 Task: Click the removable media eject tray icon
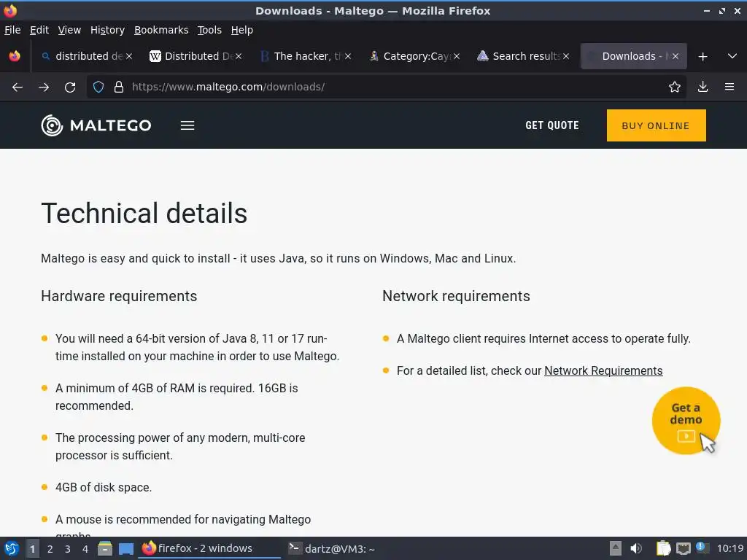coord(616,548)
